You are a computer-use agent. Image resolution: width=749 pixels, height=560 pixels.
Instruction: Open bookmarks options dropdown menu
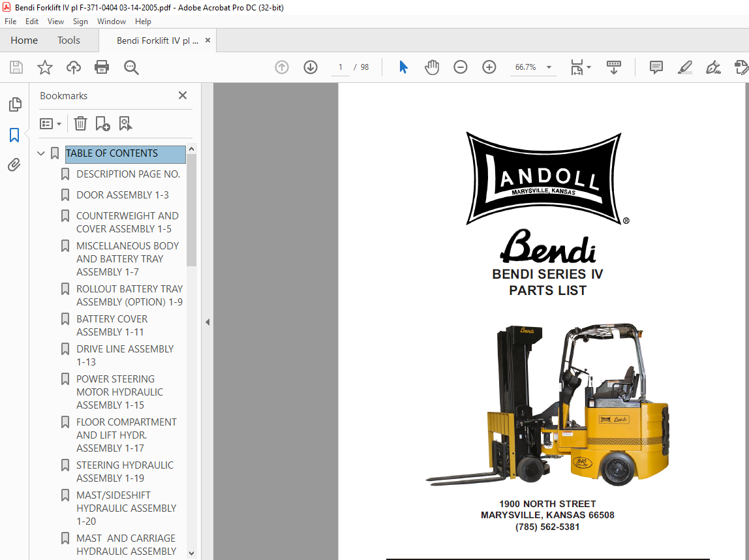(x=51, y=124)
